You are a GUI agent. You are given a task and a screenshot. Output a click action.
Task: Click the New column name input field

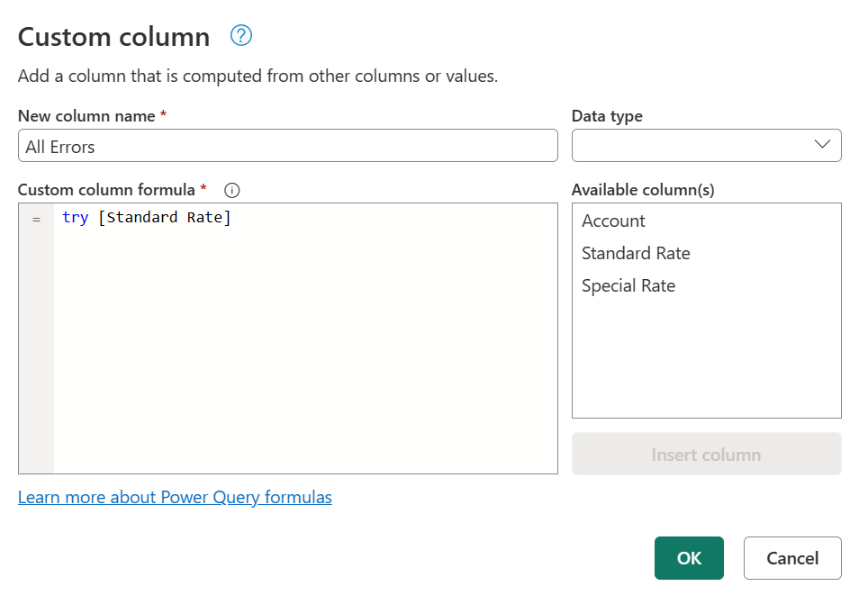pyautogui.click(x=287, y=144)
